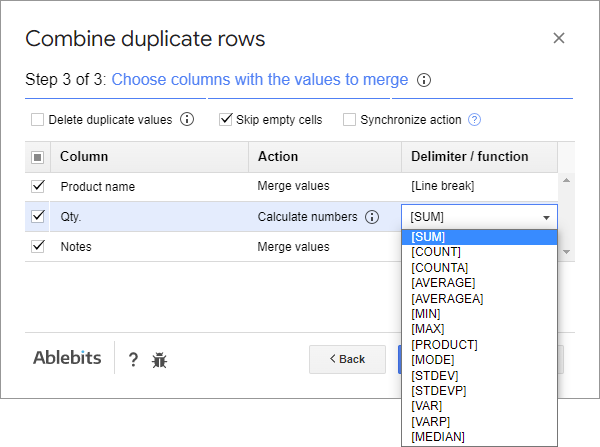Click info icon beside Delete duplicate values
The width and height of the screenshot is (600, 447).
187,120
